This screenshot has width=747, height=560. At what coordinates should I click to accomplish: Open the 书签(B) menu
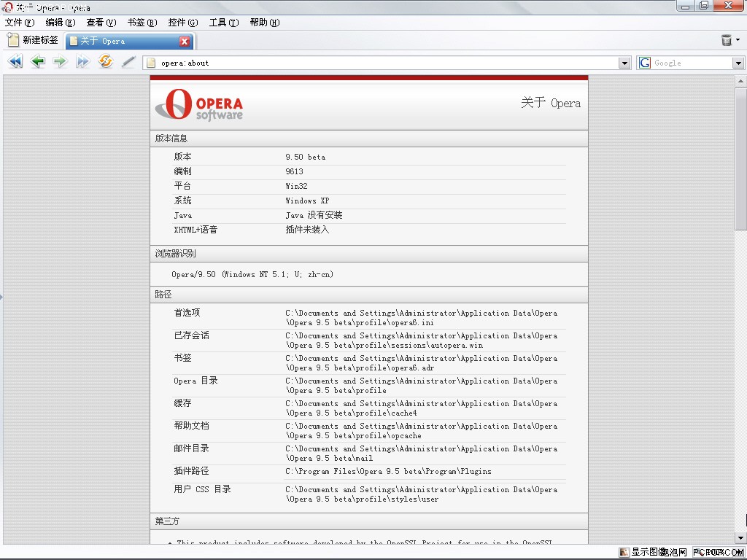click(x=142, y=23)
